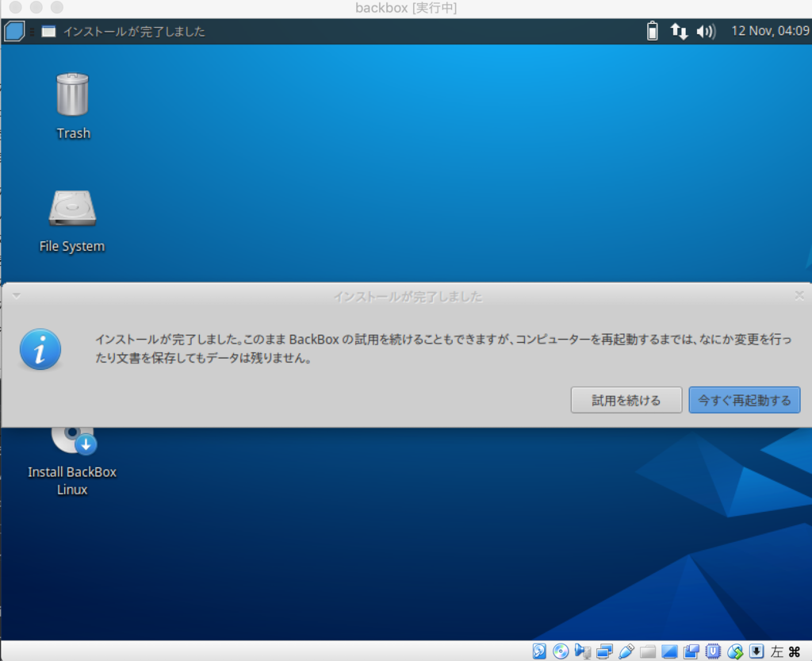Open the BackBox applications menu icon
The image size is (812, 661).
click(x=14, y=31)
